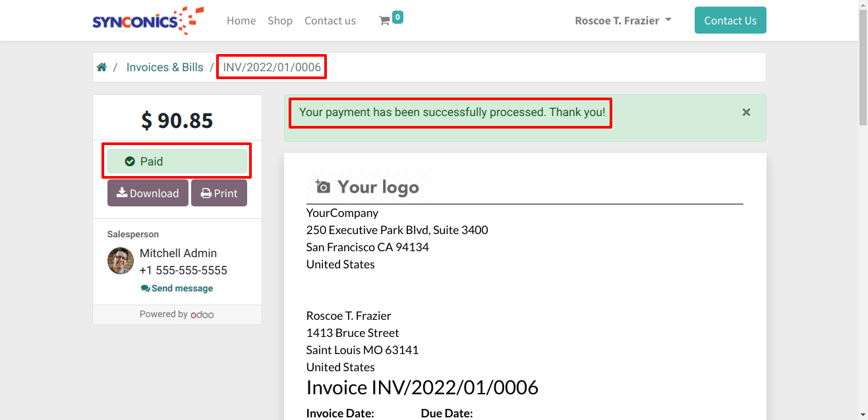Click the +1 555-555-5555 phone number

pyautogui.click(x=183, y=270)
